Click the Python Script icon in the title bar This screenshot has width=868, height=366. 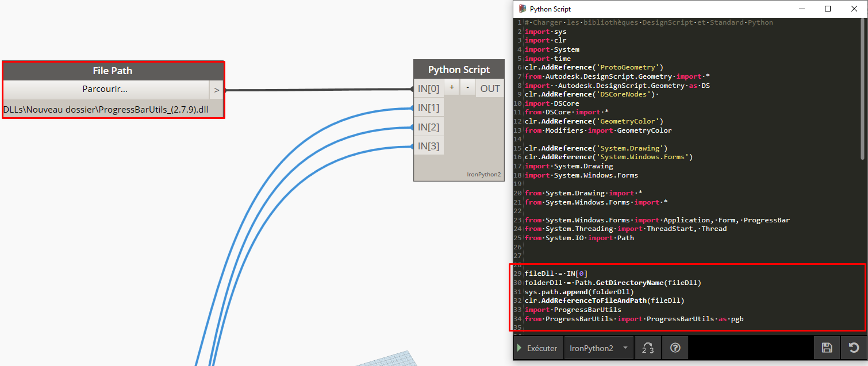click(524, 9)
